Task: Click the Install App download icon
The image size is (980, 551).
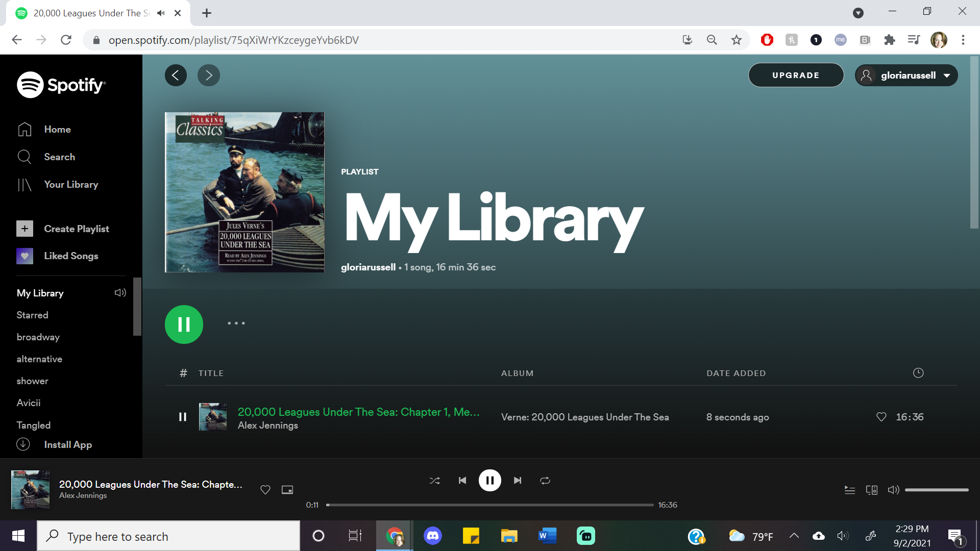Action: (x=23, y=444)
